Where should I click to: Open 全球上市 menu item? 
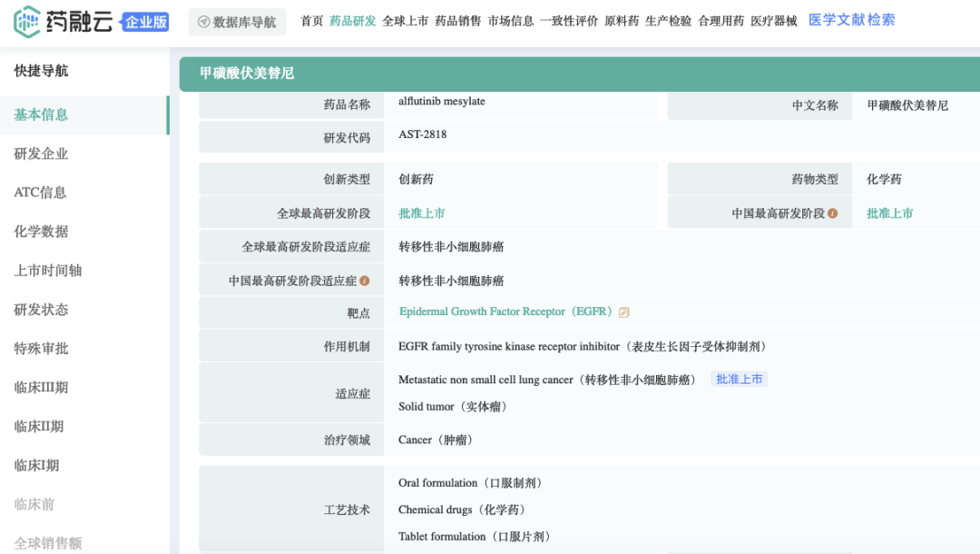(x=405, y=21)
